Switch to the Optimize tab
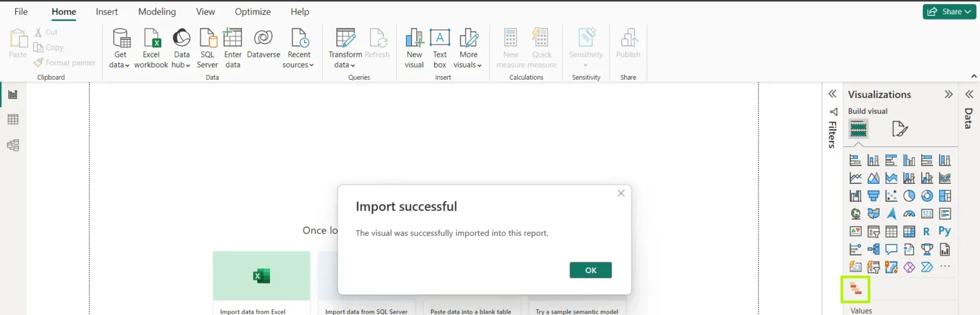This screenshot has width=980, height=315. [x=252, y=12]
